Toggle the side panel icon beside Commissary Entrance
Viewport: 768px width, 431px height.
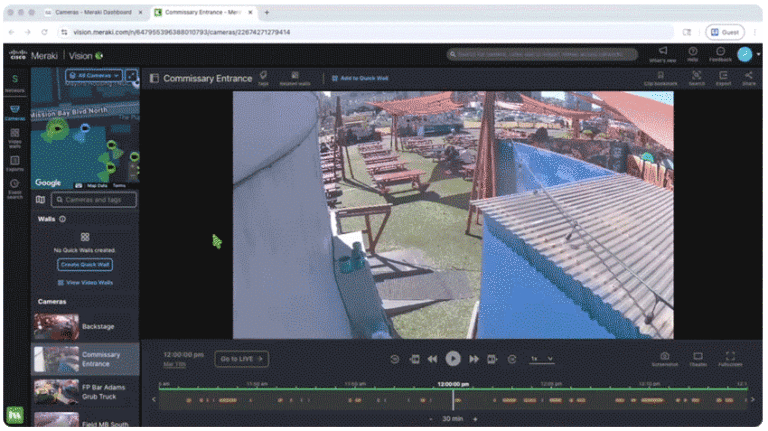pos(154,78)
